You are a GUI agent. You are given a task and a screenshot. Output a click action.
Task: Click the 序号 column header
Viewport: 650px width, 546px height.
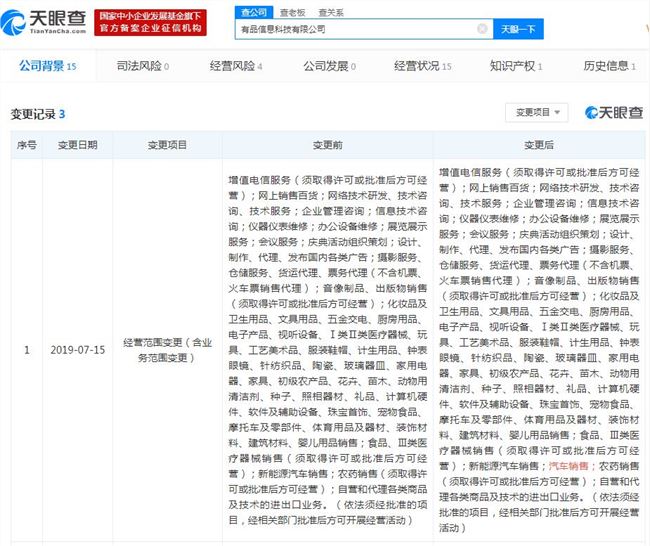(27, 145)
